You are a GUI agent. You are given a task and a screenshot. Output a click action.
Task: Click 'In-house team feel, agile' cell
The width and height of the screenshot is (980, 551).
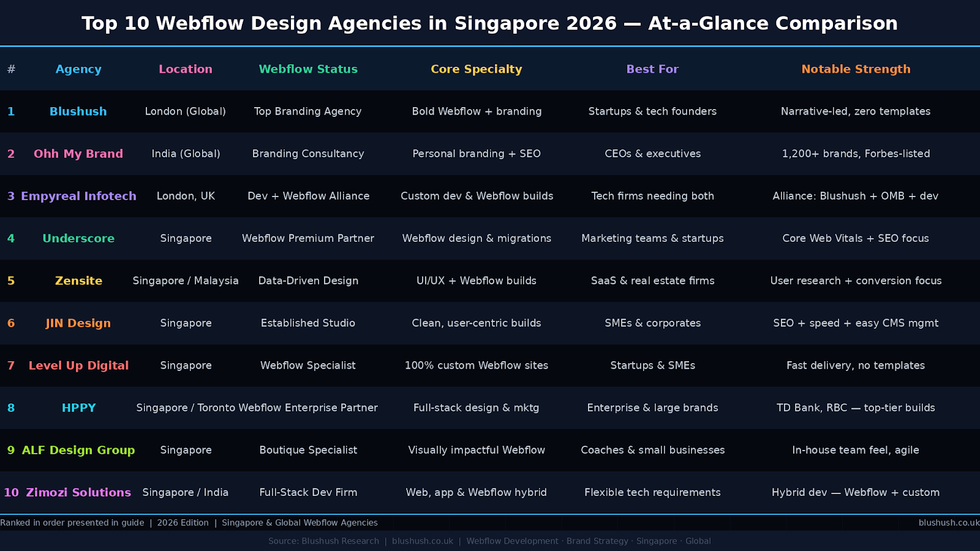[856, 450]
